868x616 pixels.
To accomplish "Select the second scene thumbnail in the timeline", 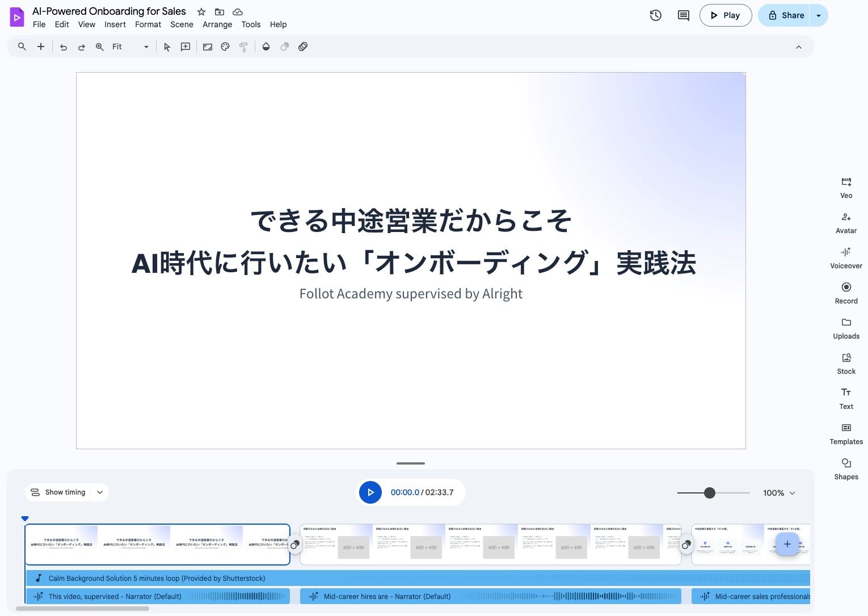I will (x=491, y=543).
